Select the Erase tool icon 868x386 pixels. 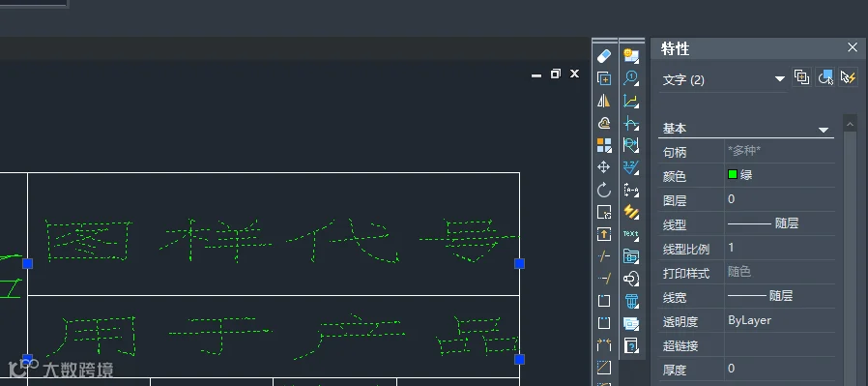click(604, 56)
